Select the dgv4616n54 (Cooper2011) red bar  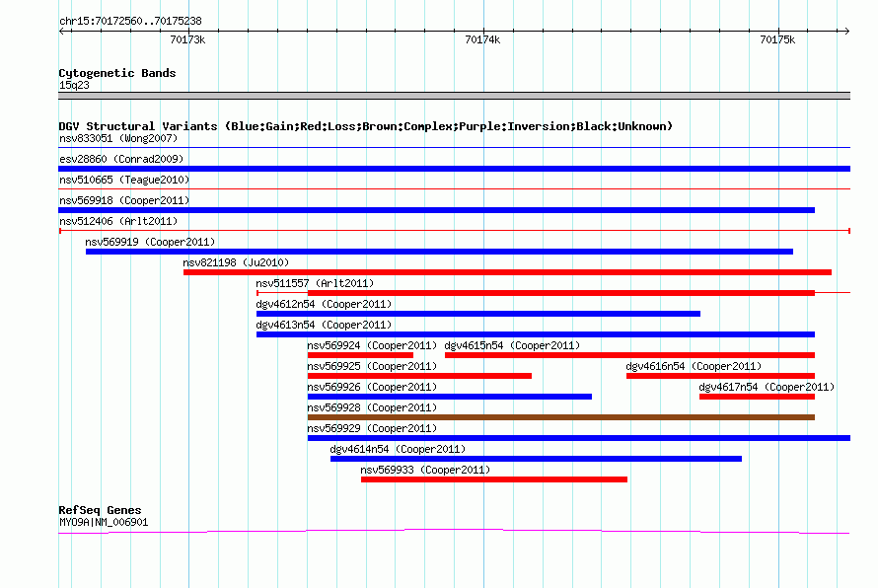[x=721, y=376]
